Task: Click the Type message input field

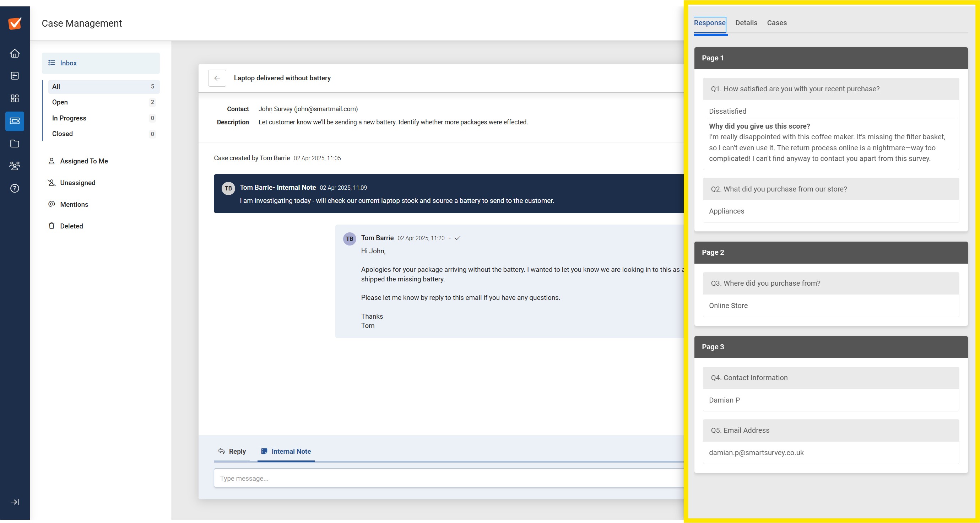Action: pyautogui.click(x=449, y=479)
